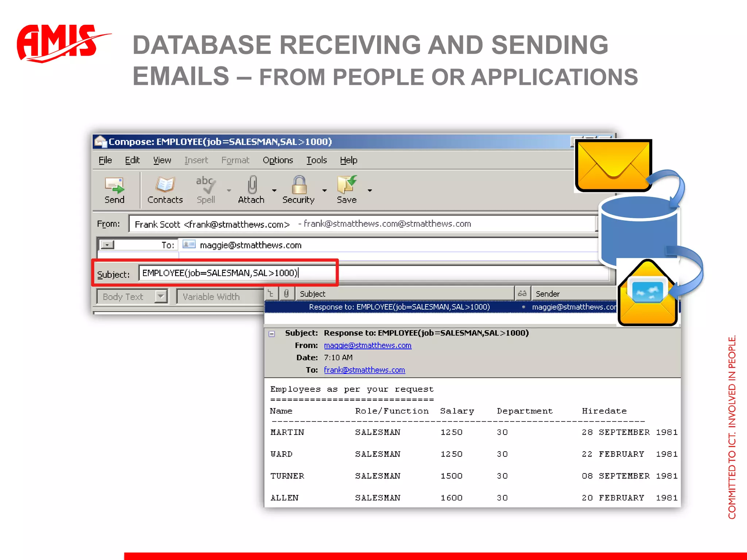Open the To: recipient type dropdown

point(107,245)
